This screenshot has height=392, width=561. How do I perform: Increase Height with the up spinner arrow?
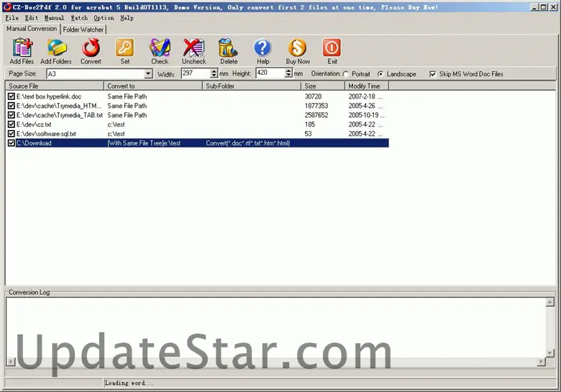tap(288, 70)
